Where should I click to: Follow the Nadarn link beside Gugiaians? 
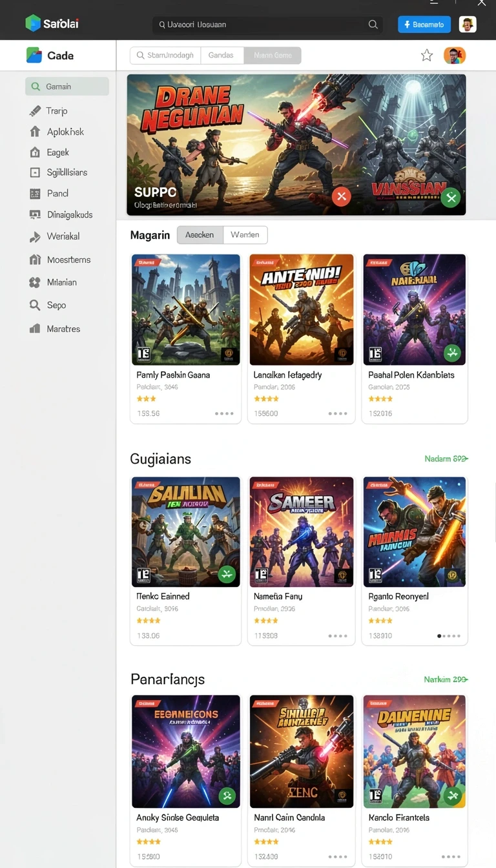click(446, 459)
